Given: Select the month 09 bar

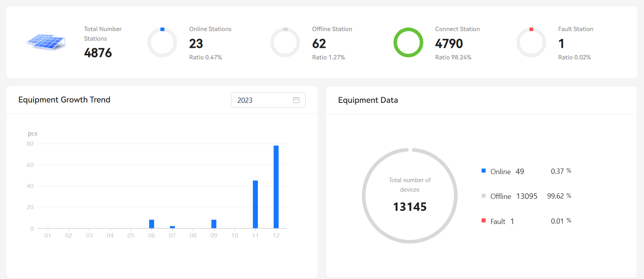Looking at the screenshot, I should point(214,224).
